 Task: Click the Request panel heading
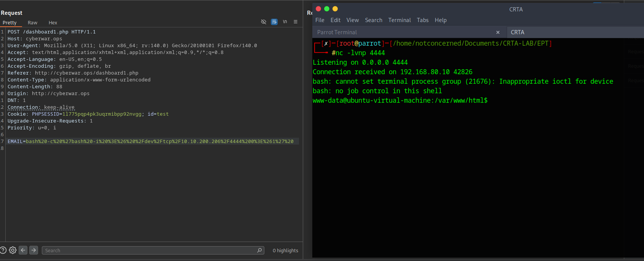click(11, 13)
